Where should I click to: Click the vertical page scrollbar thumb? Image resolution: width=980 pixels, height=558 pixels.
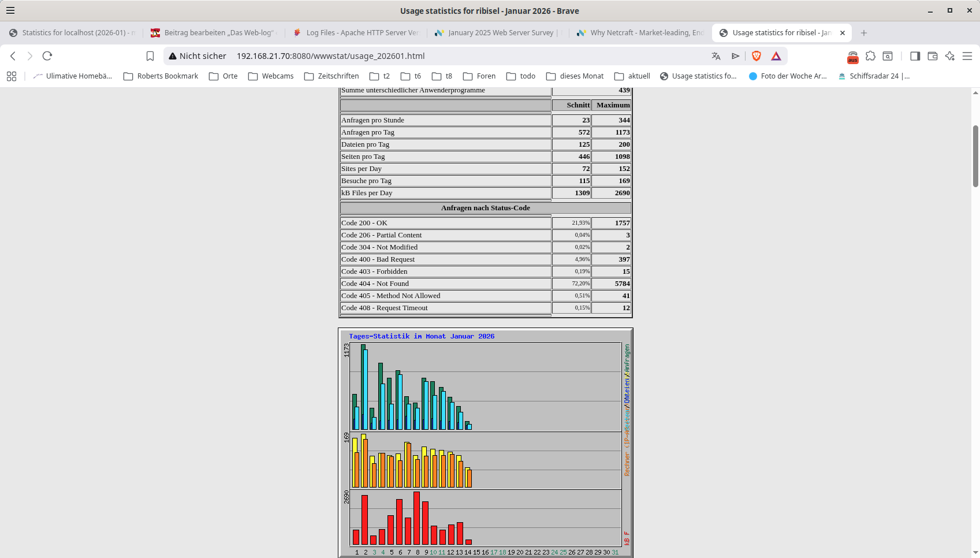point(975,156)
